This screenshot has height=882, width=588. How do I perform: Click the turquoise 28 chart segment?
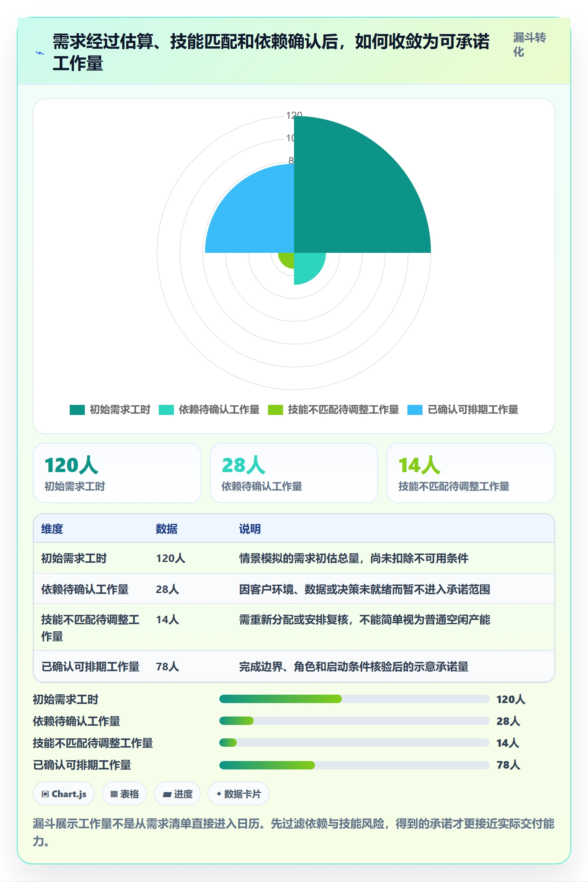tap(307, 265)
